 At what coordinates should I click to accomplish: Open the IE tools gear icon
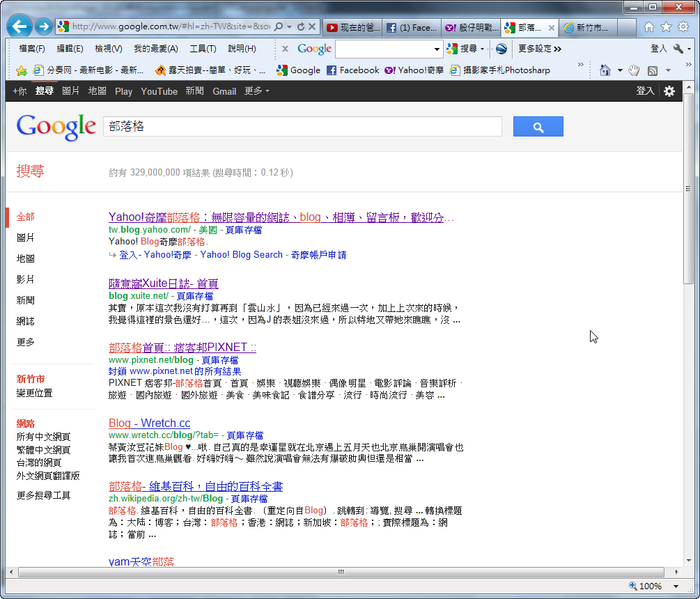pyautogui.click(x=683, y=26)
